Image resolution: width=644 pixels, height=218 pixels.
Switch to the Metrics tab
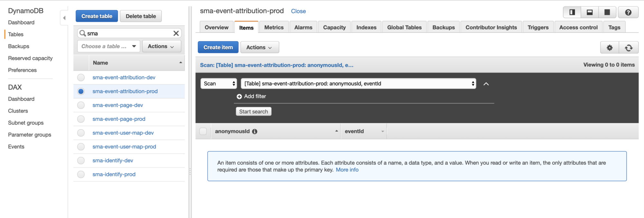pos(274,27)
